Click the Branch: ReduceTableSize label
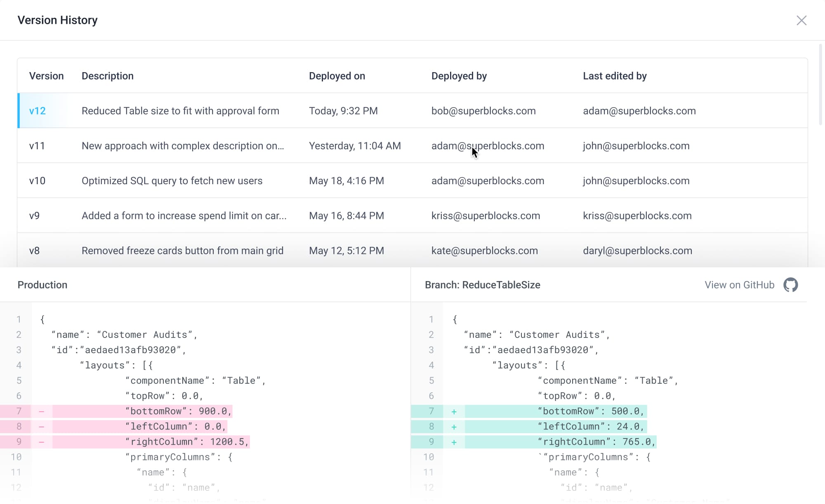The image size is (825, 504). point(482,285)
